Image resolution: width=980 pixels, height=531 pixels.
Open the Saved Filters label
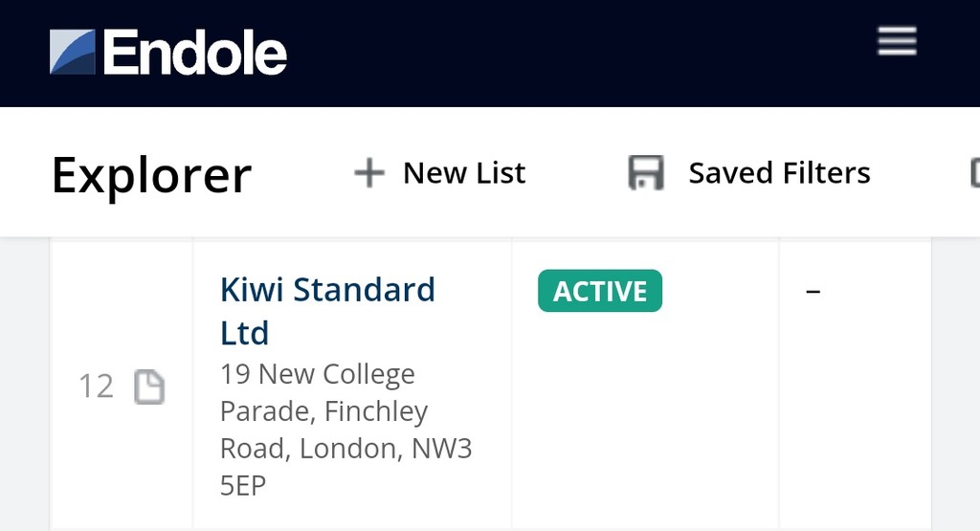(x=779, y=173)
